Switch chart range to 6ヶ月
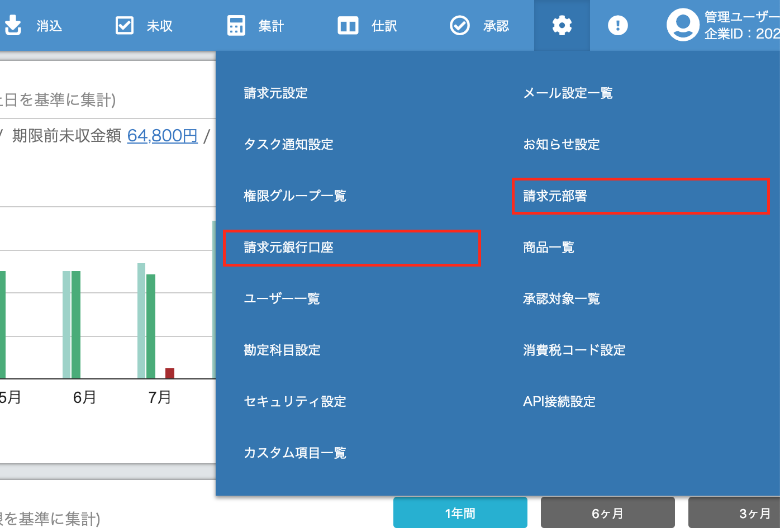 click(x=607, y=513)
